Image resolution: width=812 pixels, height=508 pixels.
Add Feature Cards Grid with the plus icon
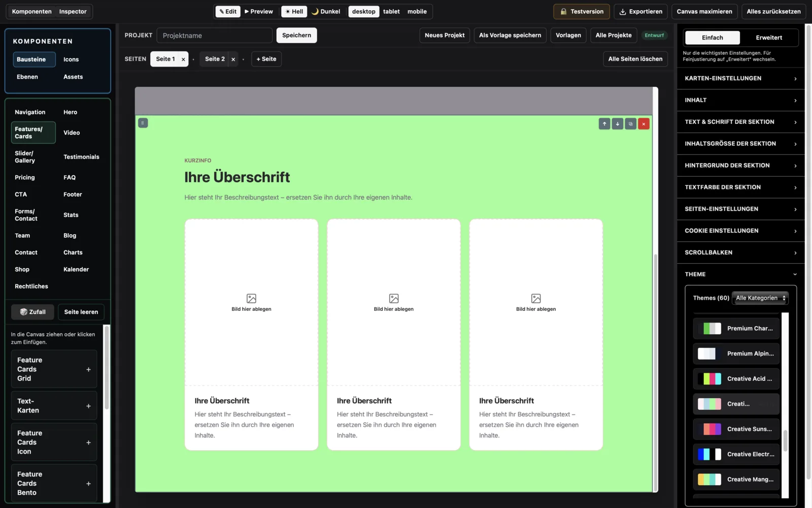pos(88,369)
